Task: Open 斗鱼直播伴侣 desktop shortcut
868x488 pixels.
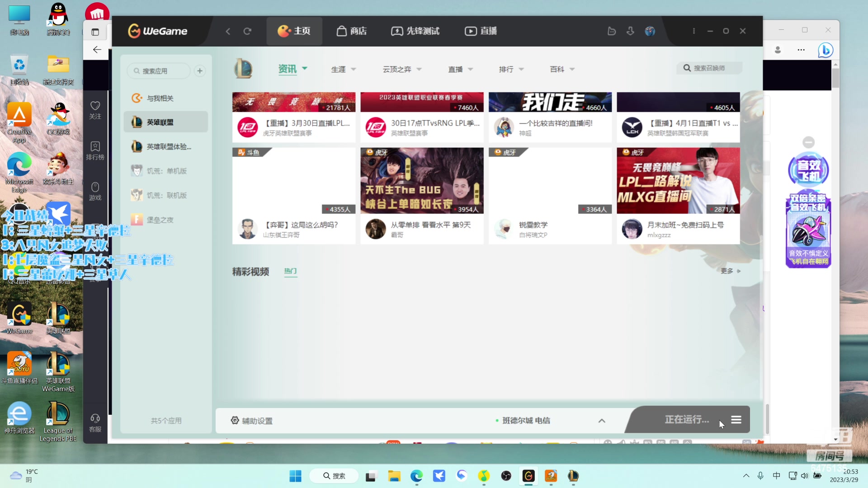Action: [19, 368]
